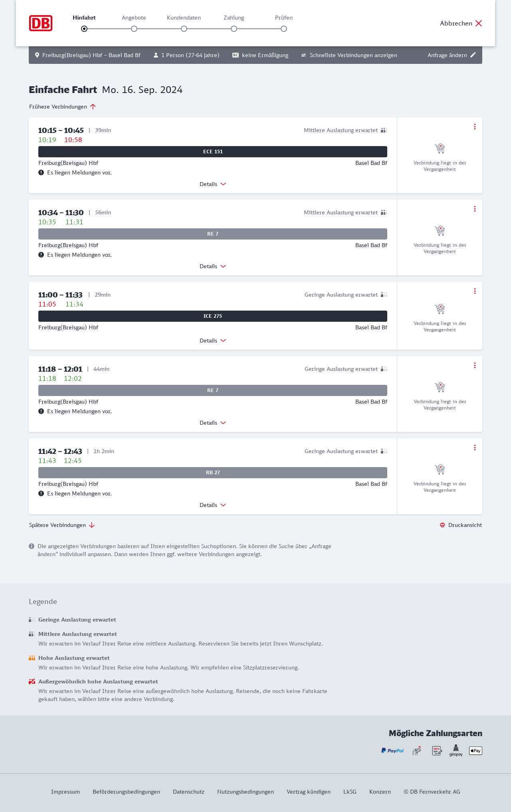Select the Hinfahrt step radio indicator
The height and width of the screenshot is (812, 511).
(x=84, y=29)
